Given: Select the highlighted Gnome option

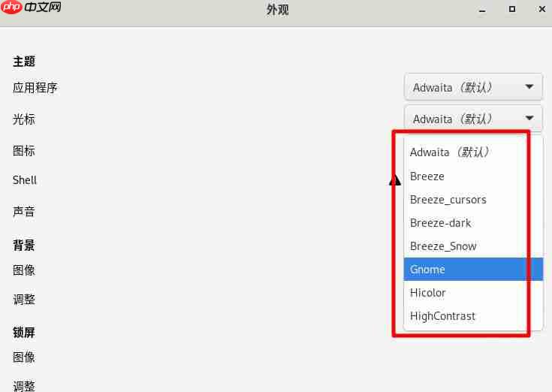Looking at the screenshot, I should (x=473, y=269).
